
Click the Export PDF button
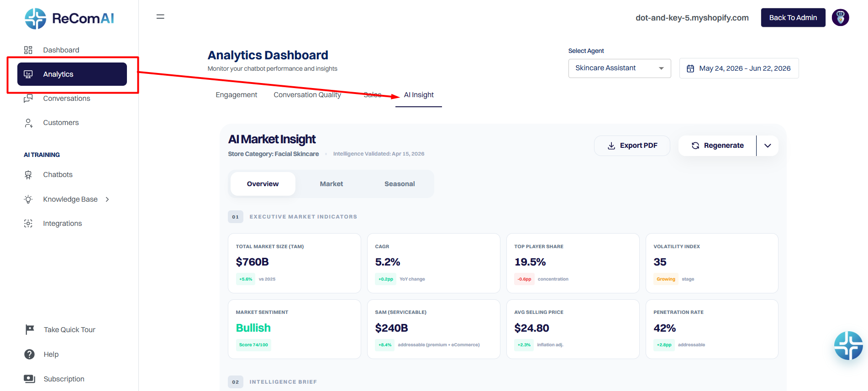coord(632,146)
